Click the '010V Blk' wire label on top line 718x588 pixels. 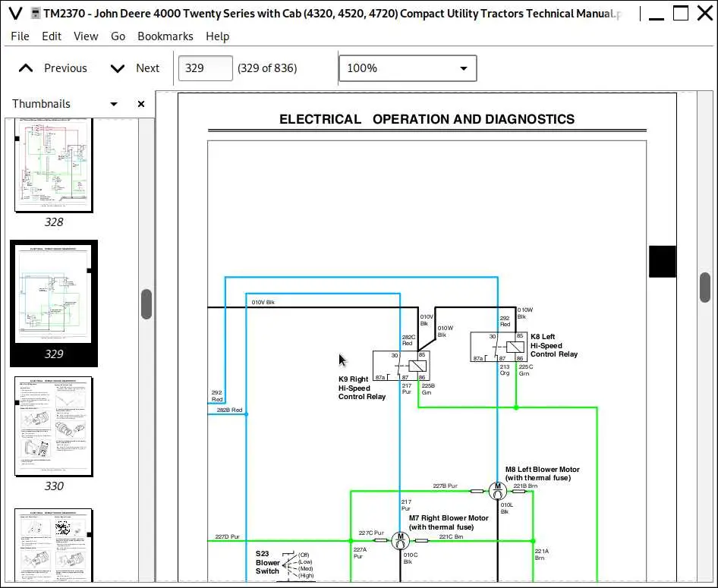(263, 303)
